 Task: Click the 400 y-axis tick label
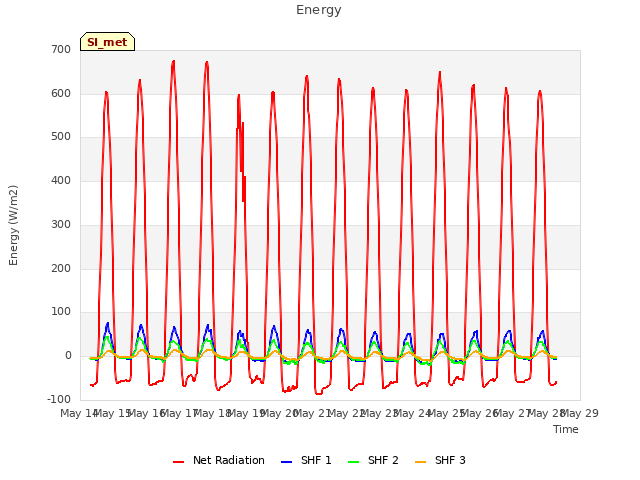point(61,180)
